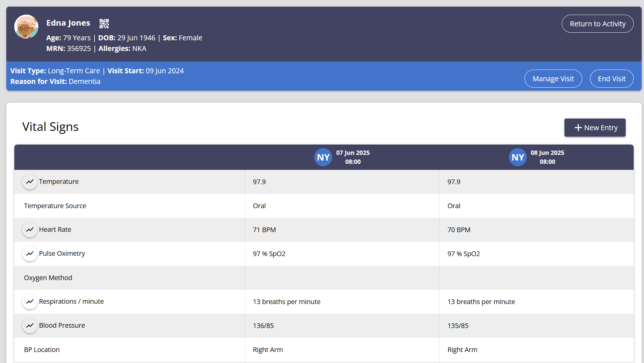Select the 08 Jun 2025 column header
Screen dimensions: 644x363
(x=547, y=157)
